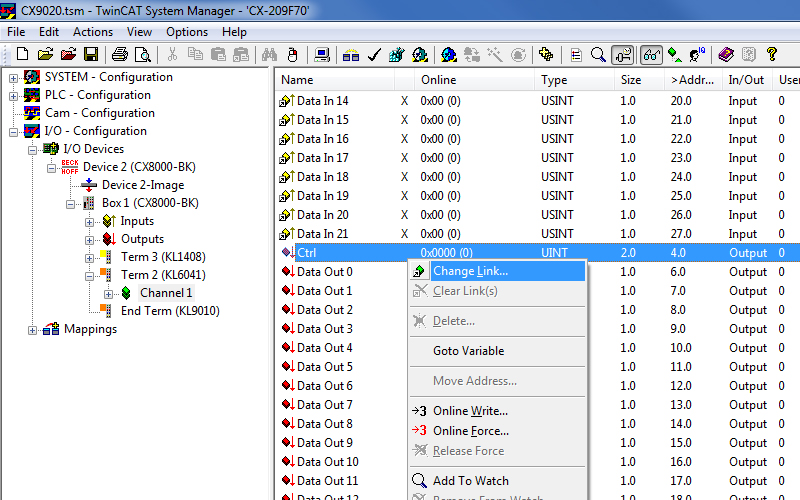Image resolution: width=800 pixels, height=500 pixels.
Task: Sort by the Size column header
Action: pos(640,80)
